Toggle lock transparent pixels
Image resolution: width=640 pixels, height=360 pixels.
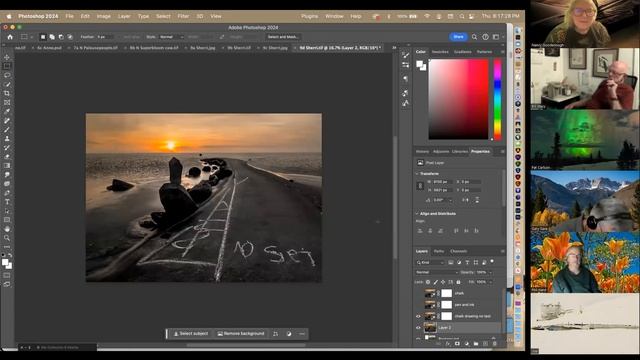428,282
